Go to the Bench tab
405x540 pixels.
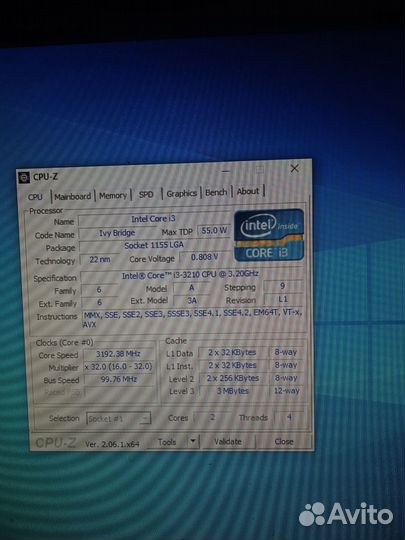(216, 192)
